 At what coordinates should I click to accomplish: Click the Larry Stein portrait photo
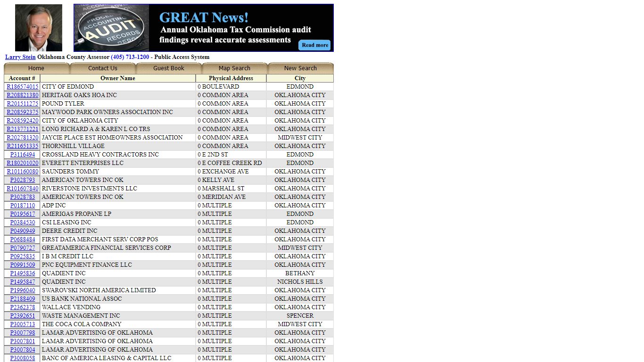tap(39, 28)
